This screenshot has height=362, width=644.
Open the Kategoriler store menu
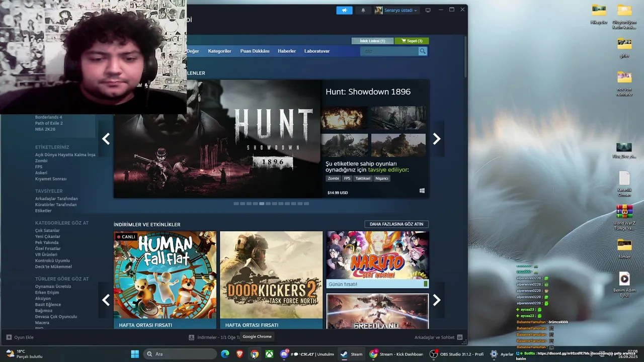pos(220,51)
